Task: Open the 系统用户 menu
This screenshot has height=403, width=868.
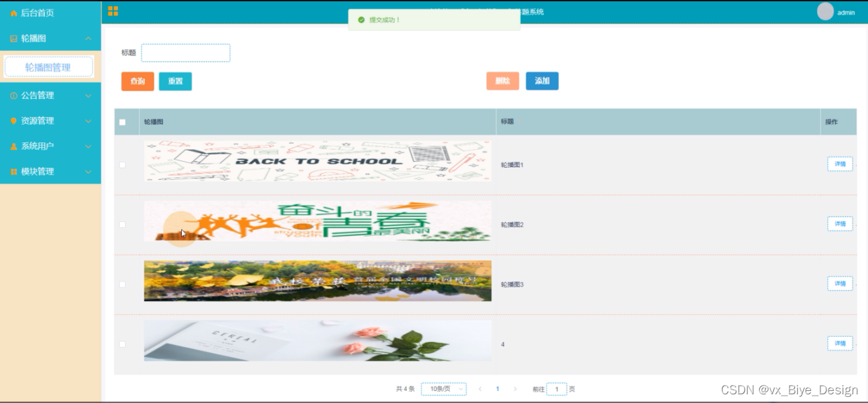Action: coord(51,146)
